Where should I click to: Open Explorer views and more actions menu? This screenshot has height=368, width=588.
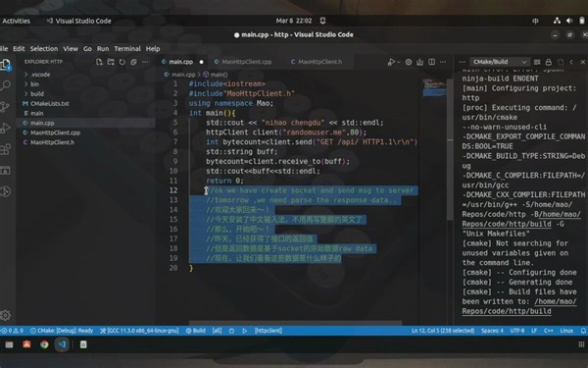coord(145,62)
